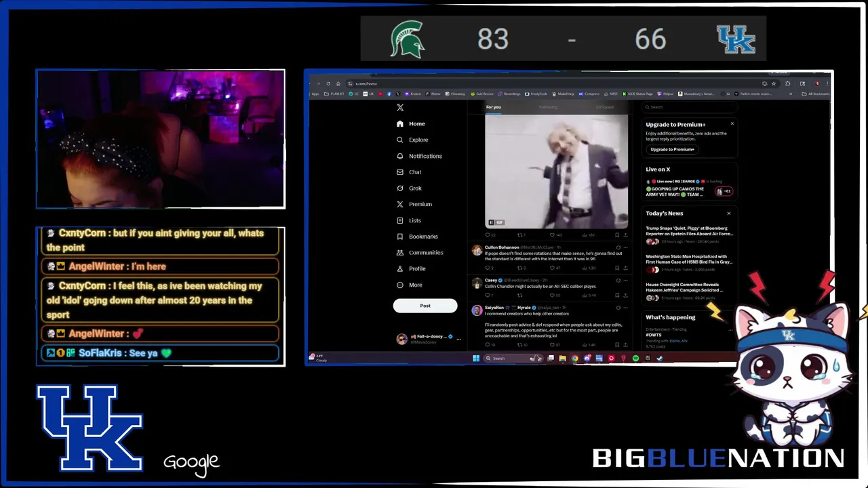Expand the More sidebar menu

[410, 285]
